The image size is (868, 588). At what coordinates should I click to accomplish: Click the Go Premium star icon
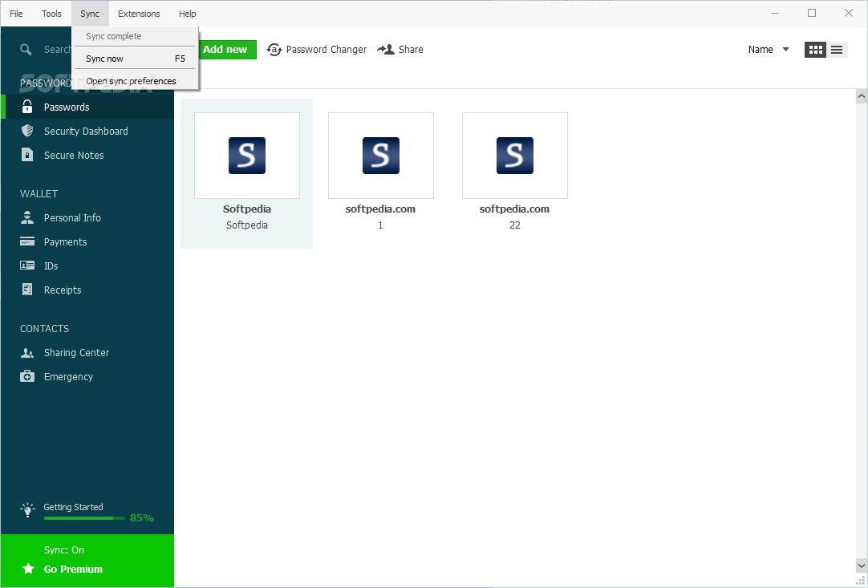[x=28, y=569]
